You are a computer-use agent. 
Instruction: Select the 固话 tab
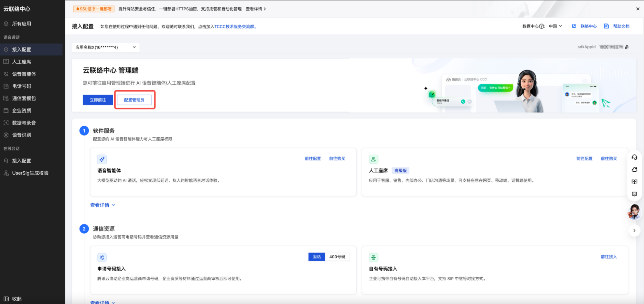pos(317,257)
